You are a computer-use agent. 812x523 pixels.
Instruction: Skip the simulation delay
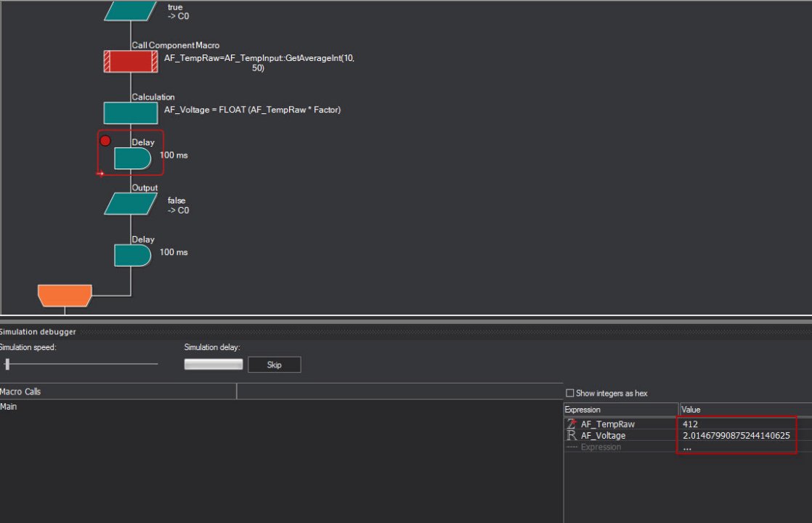click(x=275, y=365)
